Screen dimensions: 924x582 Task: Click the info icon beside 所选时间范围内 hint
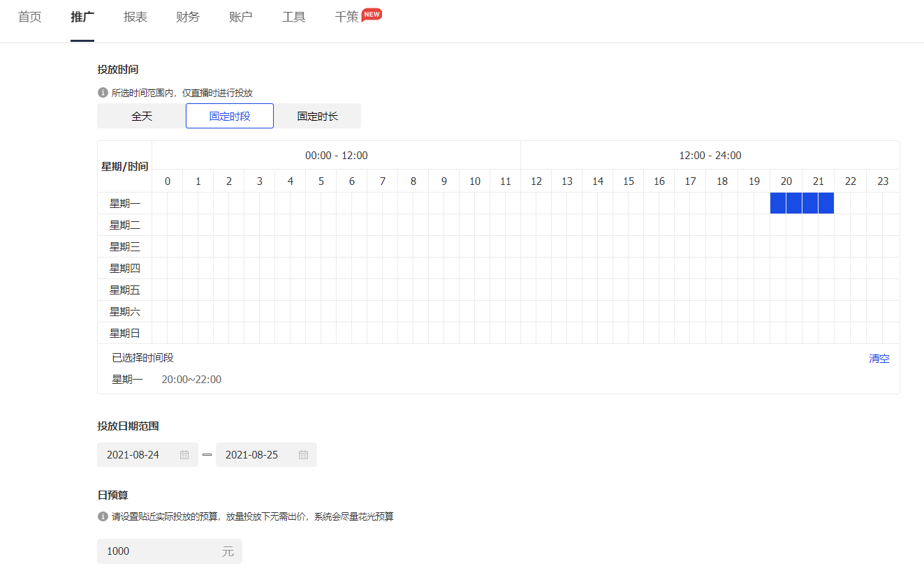[x=103, y=93]
